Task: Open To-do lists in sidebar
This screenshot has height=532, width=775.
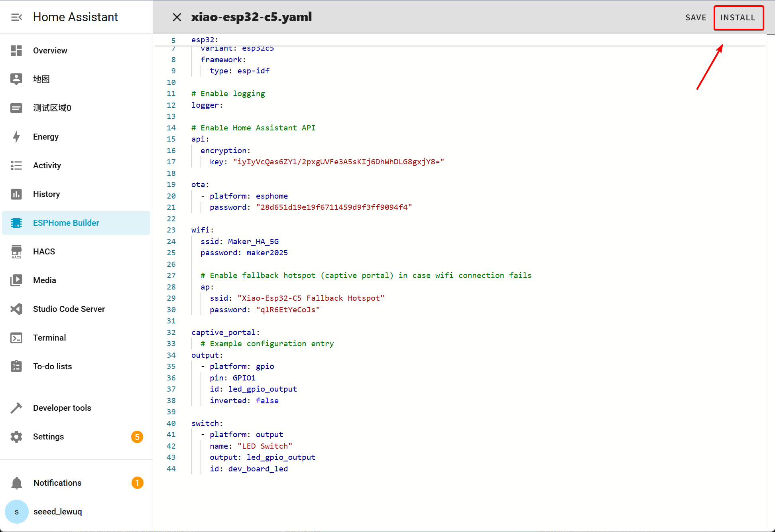Action: point(53,366)
